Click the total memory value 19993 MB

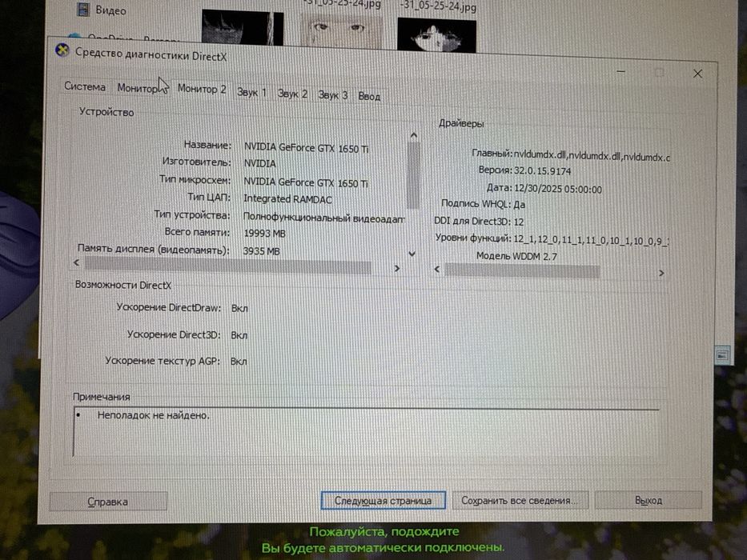(x=264, y=234)
